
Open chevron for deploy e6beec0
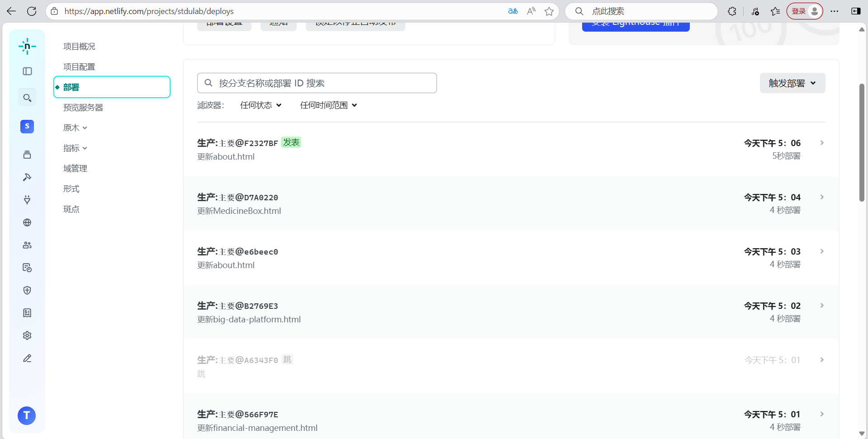pos(822,251)
